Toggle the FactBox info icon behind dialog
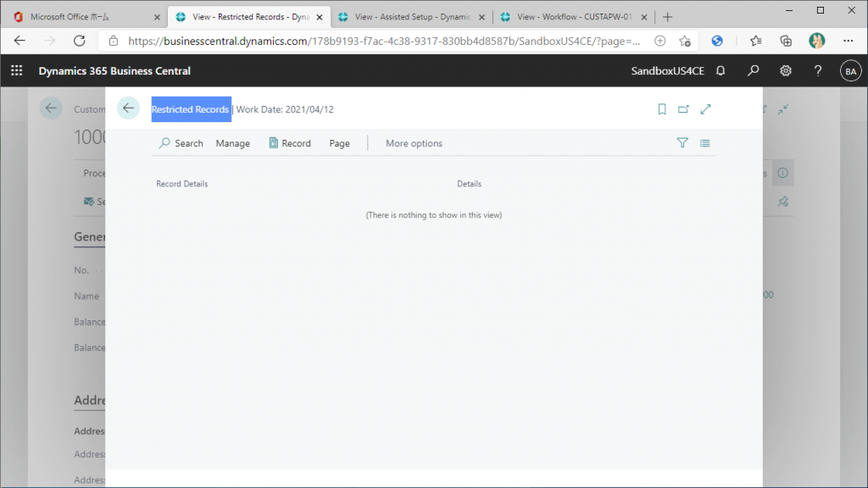Screen dimensions: 868x488 pos(782,173)
